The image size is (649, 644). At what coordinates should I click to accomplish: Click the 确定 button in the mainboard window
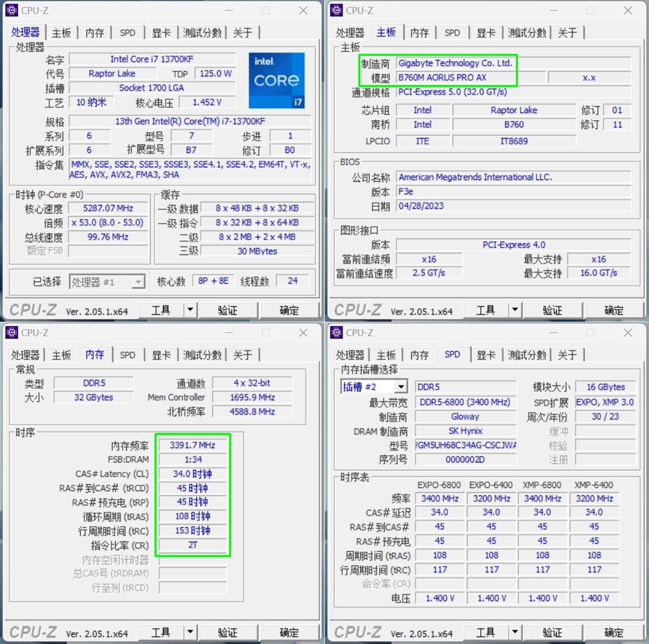pyautogui.click(x=613, y=310)
